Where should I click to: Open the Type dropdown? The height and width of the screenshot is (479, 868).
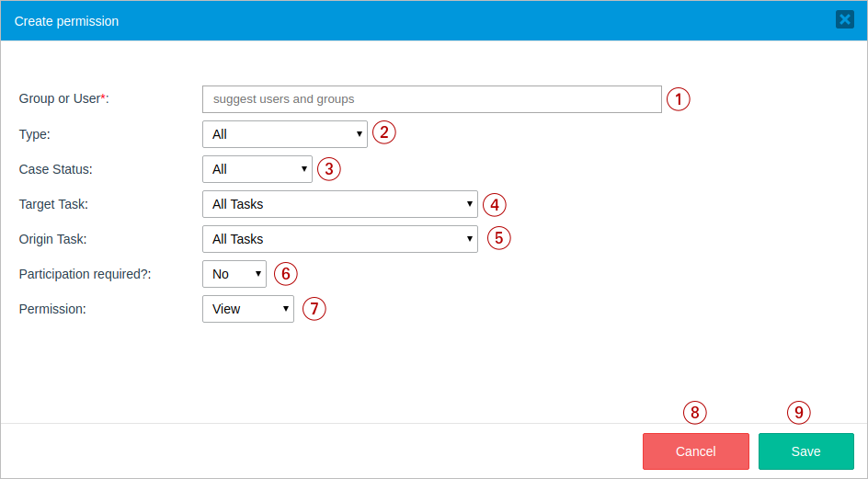(x=284, y=134)
